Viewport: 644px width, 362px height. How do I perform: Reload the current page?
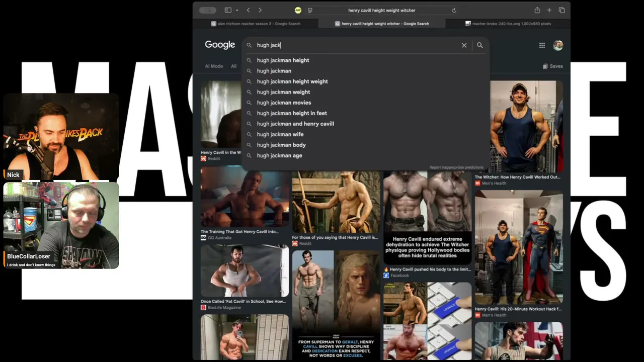tap(454, 10)
